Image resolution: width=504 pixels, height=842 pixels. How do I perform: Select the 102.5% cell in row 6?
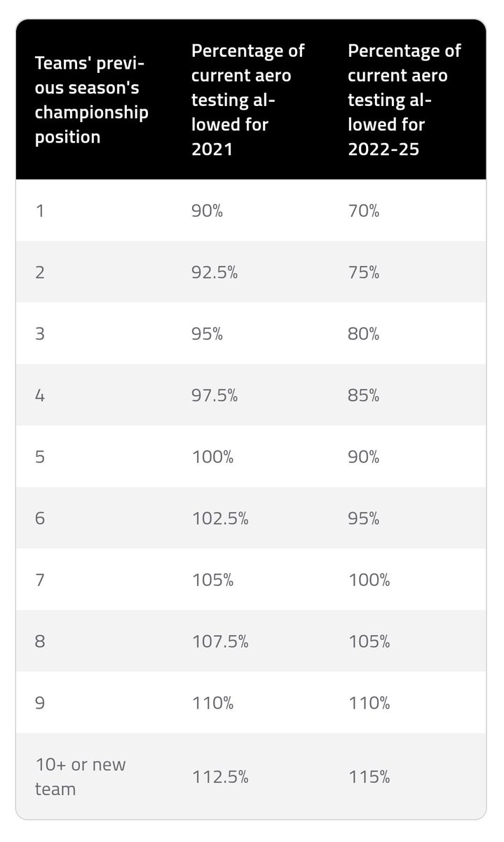tap(219, 519)
